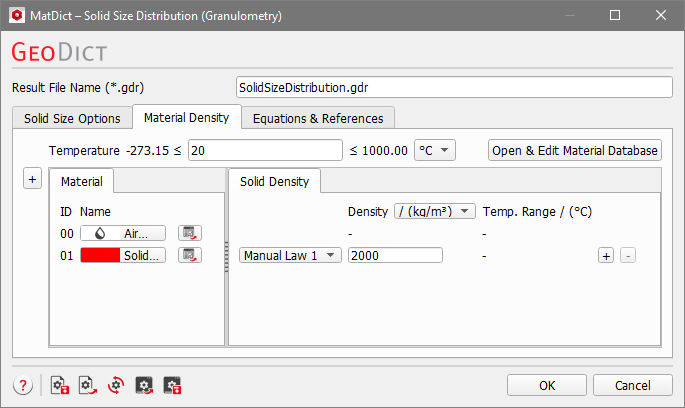Switch to Solid Size Options tab

(x=72, y=118)
